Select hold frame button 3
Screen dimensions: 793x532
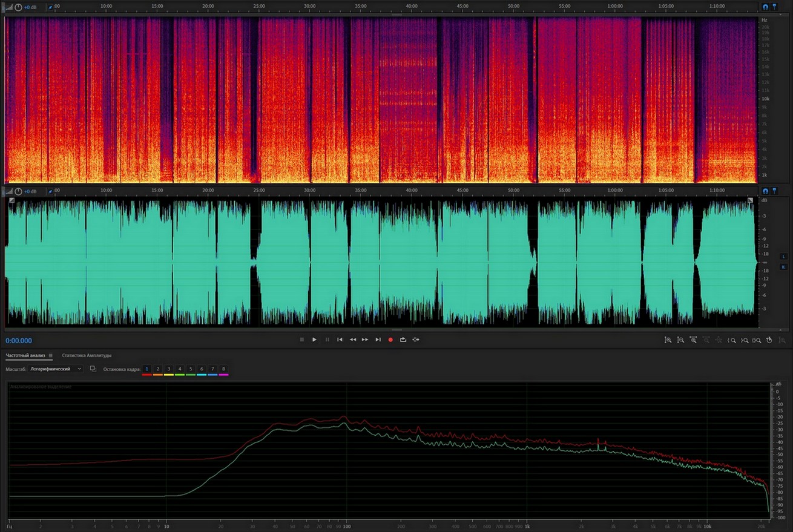(x=169, y=369)
